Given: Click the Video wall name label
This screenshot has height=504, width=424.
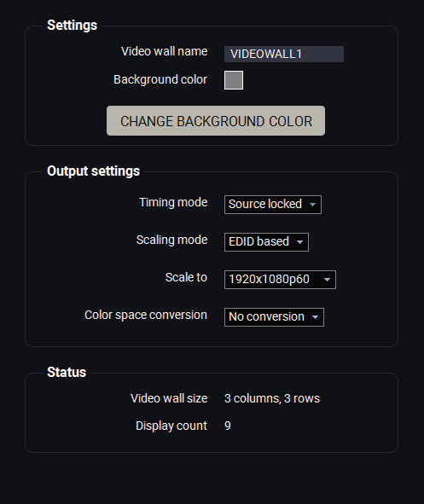Looking at the screenshot, I should click(x=165, y=51).
